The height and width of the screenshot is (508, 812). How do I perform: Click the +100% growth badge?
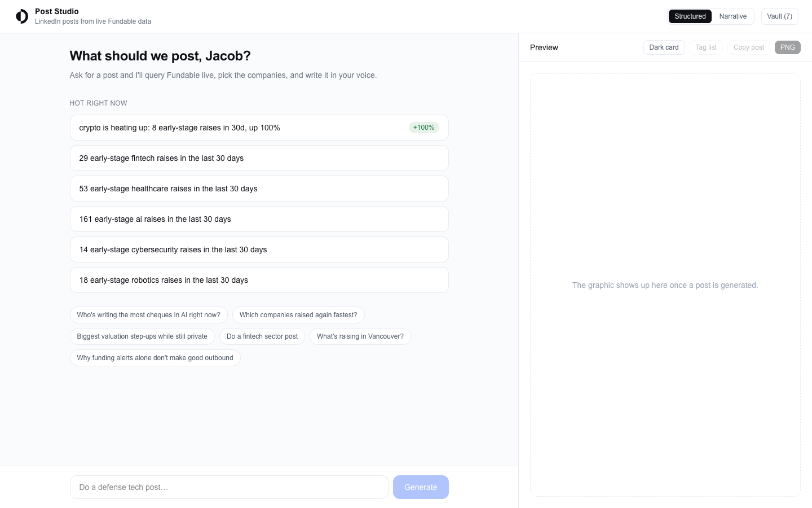pos(423,128)
